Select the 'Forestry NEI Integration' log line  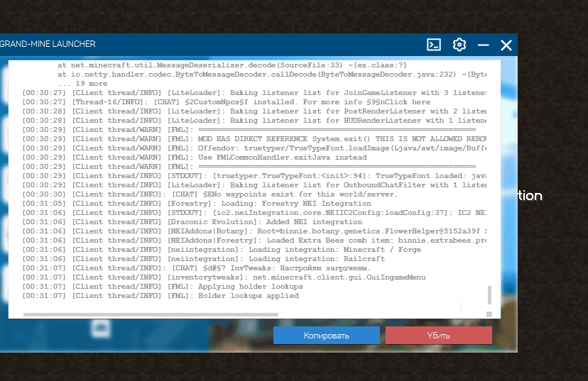(197, 204)
